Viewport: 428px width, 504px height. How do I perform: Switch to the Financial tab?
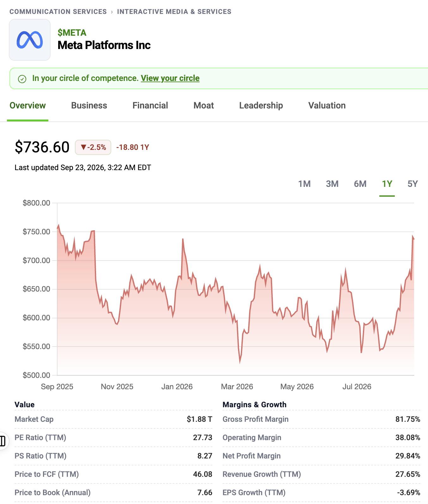point(150,106)
